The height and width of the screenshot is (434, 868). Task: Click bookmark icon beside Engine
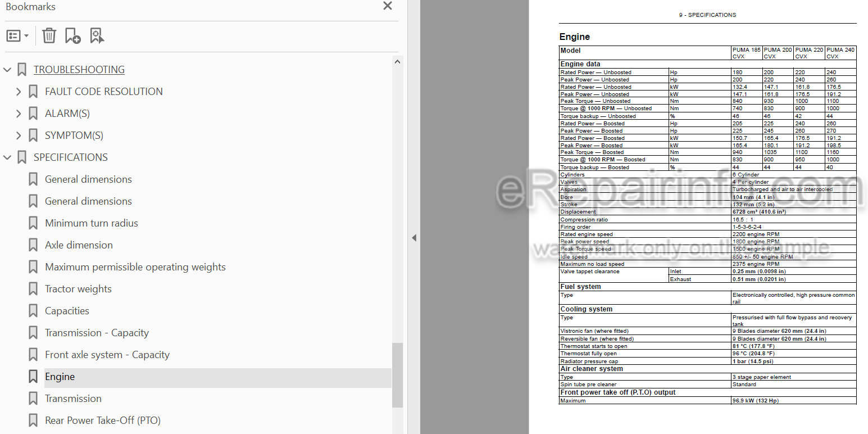tap(33, 377)
